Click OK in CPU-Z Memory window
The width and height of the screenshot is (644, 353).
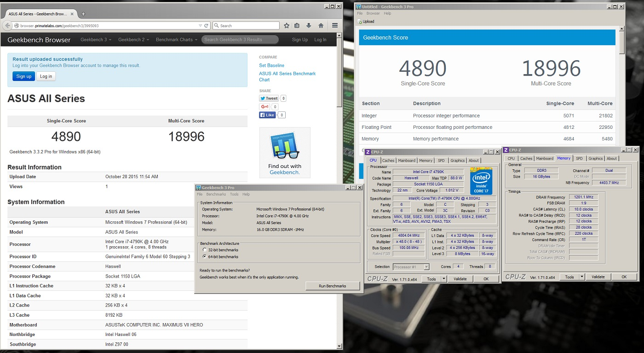624,277
